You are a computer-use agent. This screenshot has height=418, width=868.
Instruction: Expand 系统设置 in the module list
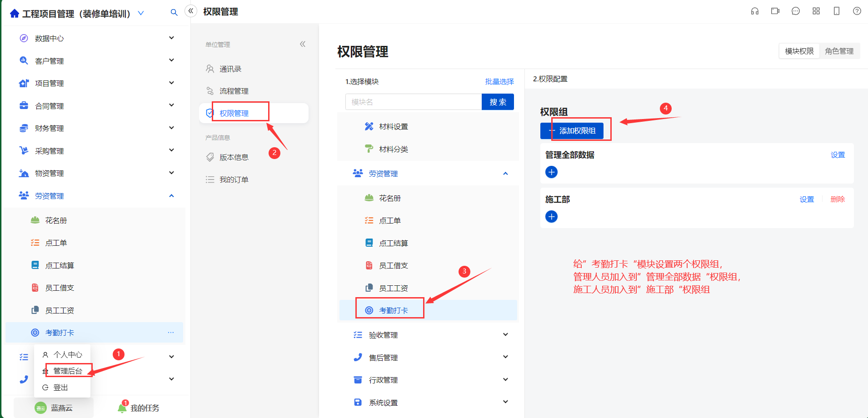(505, 402)
